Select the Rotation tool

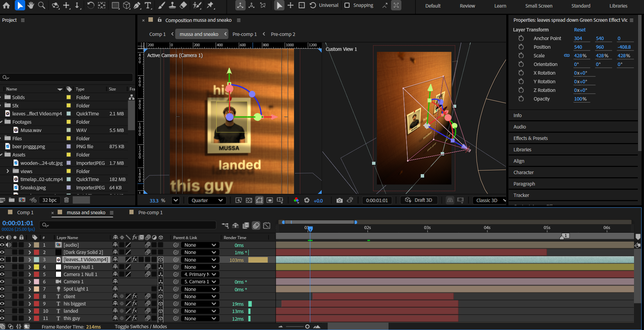(90, 5)
